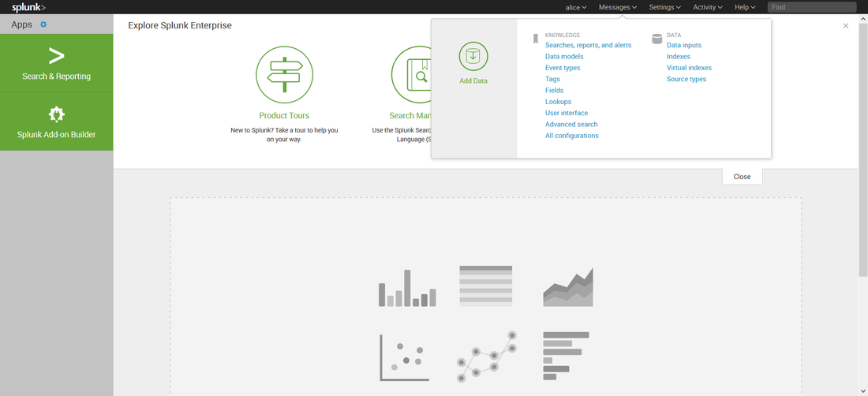This screenshot has height=396, width=868.
Task: Open Source types settings
Action: (x=686, y=79)
